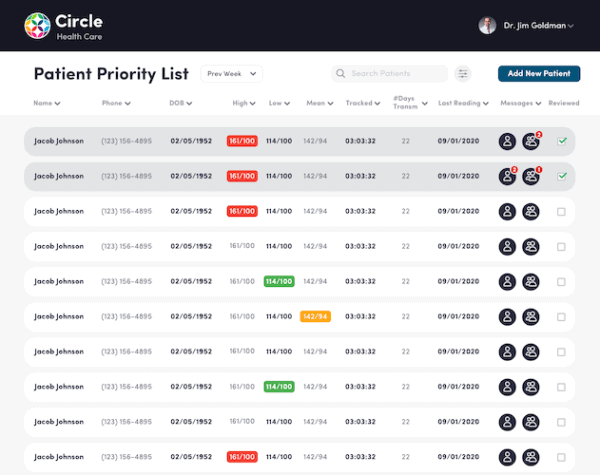
Task: Uncheck Reviewed checkbox in second patient row
Action: 562,176
